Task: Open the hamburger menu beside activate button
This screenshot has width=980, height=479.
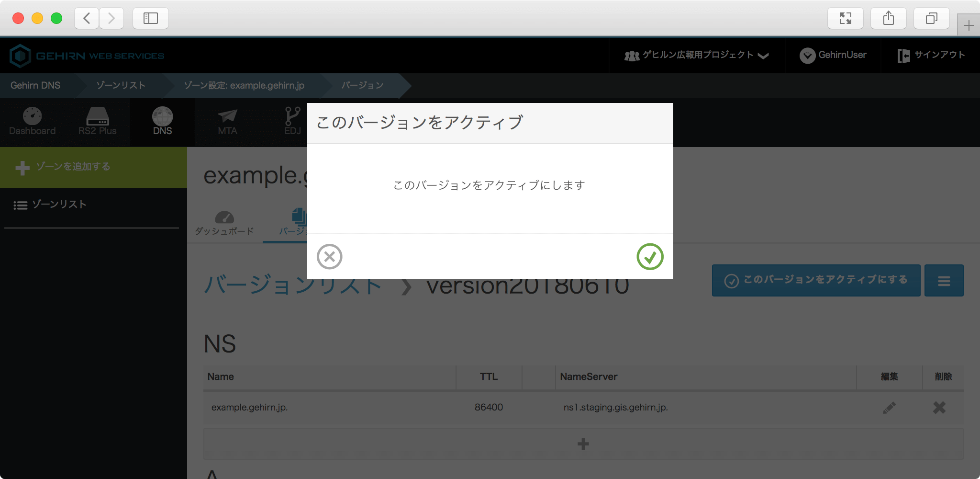Action: (944, 281)
